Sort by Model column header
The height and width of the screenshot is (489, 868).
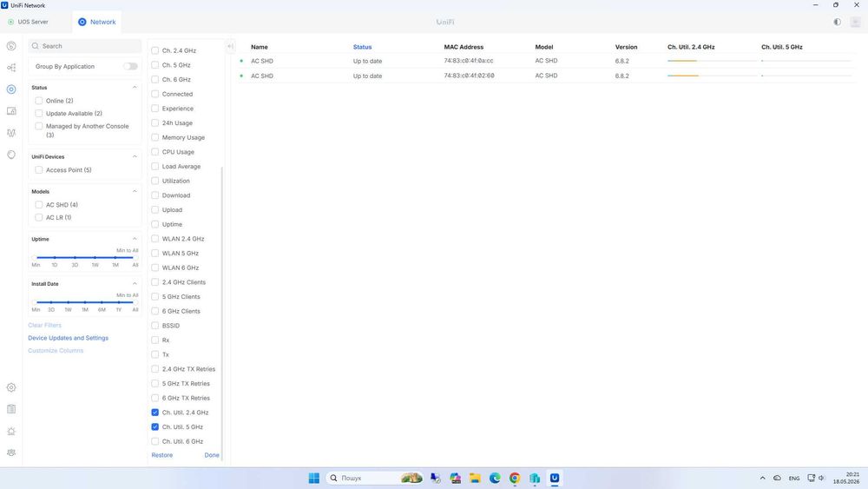(x=544, y=47)
